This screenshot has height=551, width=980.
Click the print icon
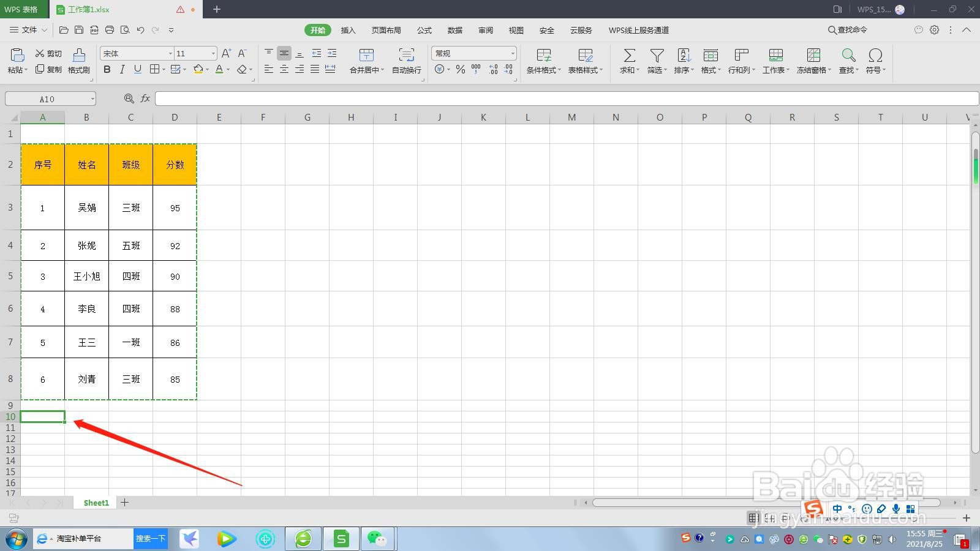[110, 29]
